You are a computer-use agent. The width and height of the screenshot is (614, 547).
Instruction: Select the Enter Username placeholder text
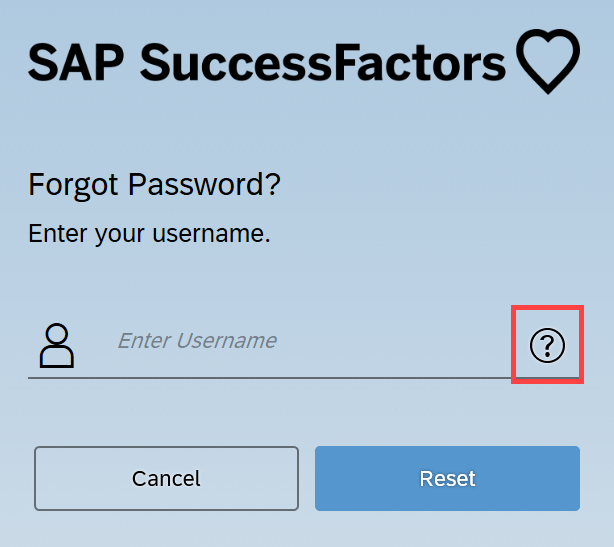click(197, 341)
